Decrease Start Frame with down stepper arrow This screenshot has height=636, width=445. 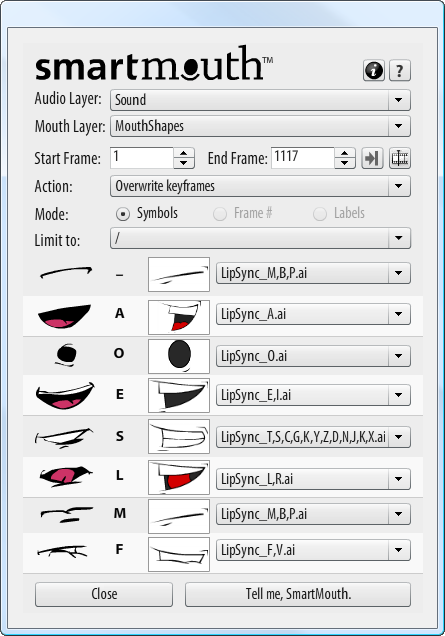coord(184,163)
